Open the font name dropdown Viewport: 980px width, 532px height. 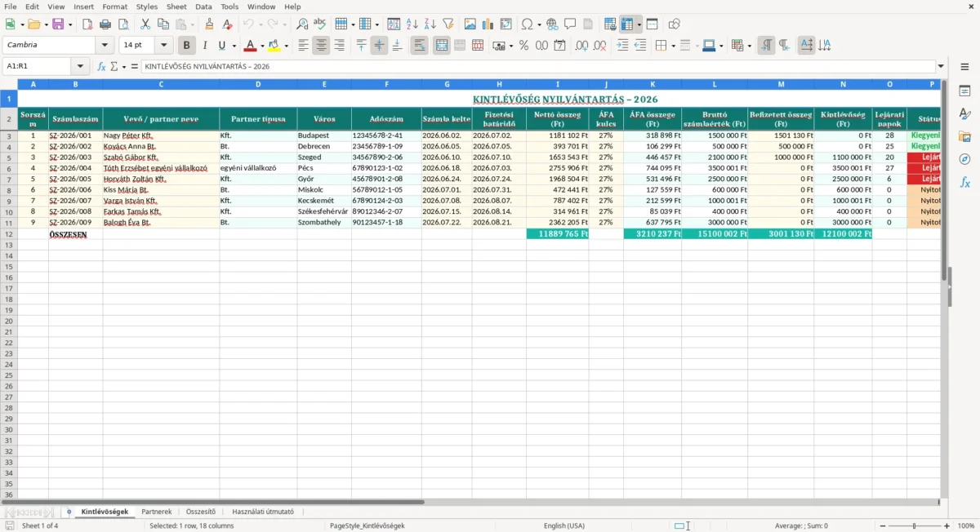tap(105, 46)
